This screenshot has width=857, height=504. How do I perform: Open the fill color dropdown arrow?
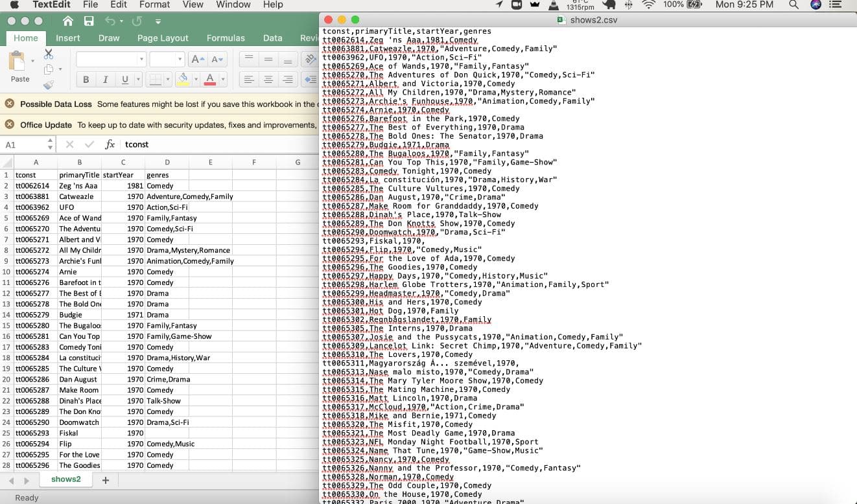[x=196, y=80]
